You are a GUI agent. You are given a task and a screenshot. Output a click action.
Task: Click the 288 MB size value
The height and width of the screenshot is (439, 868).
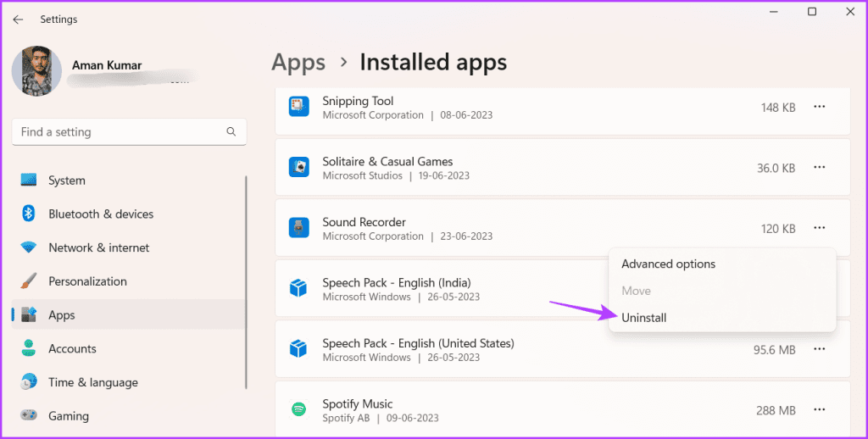pos(776,411)
